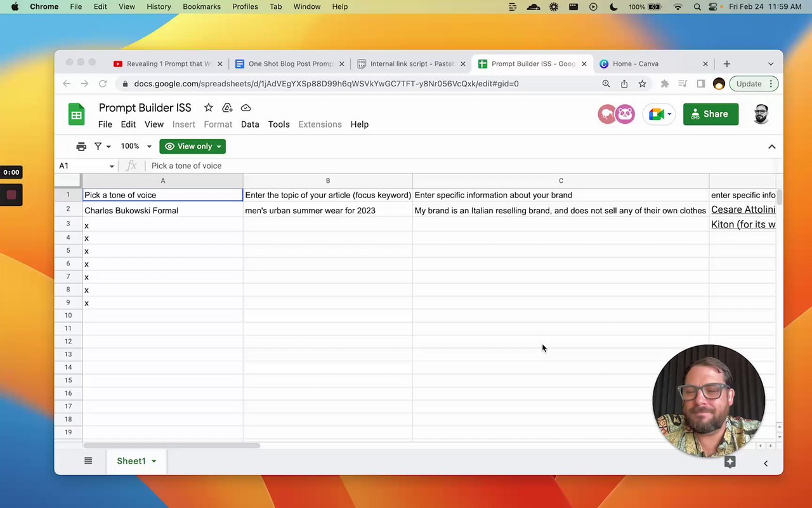Screen dimensions: 812x508
Task: Open the Bookmarks menu in macOS bar
Action: point(202,7)
